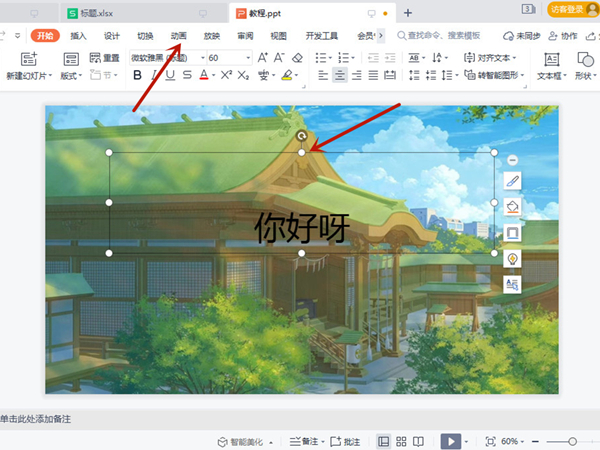
Task: Click the shape fill bucket floating icon
Action: pos(513,206)
